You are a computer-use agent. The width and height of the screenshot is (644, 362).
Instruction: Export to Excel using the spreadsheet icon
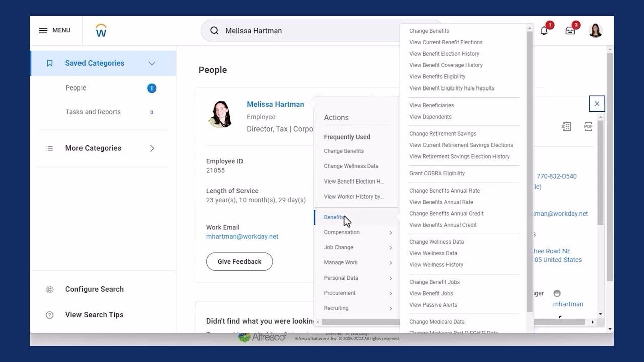coord(567,126)
